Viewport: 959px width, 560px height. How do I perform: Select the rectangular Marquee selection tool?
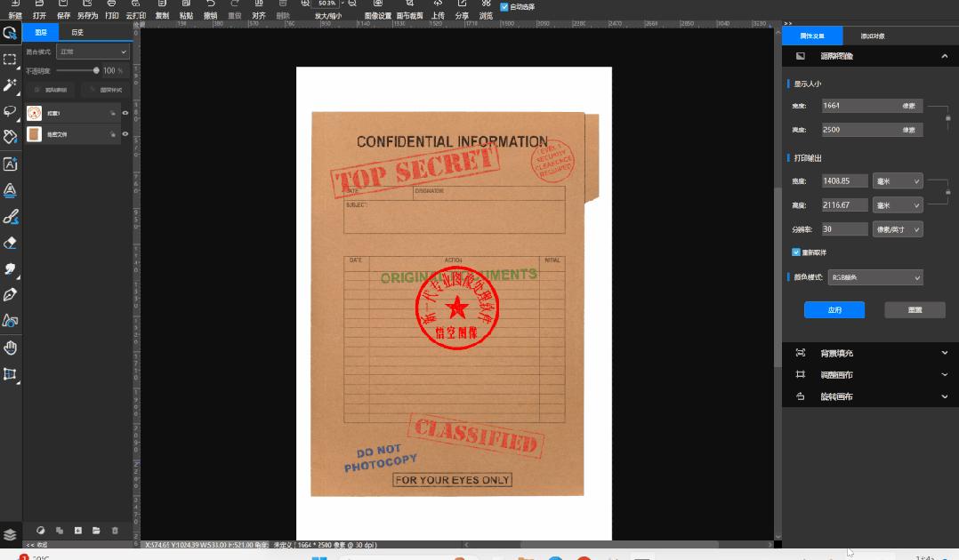click(11, 60)
